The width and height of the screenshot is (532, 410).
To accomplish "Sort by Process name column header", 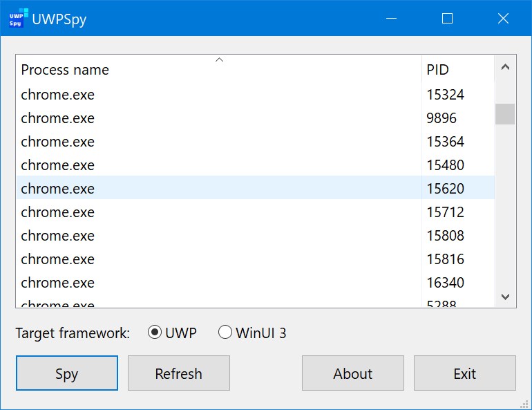I will pos(219,69).
